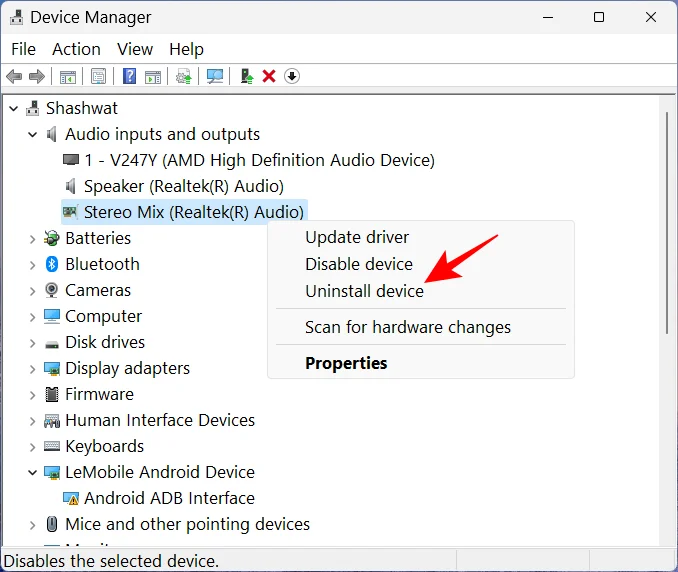Click the Forward arrow toolbar icon
This screenshot has height=572, width=678.
click(37, 77)
